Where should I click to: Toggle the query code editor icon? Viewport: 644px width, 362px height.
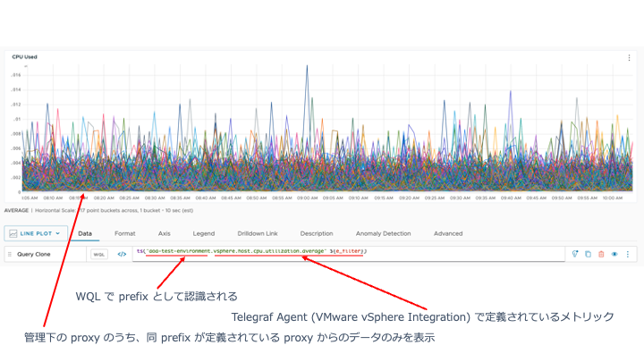coord(122,254)
